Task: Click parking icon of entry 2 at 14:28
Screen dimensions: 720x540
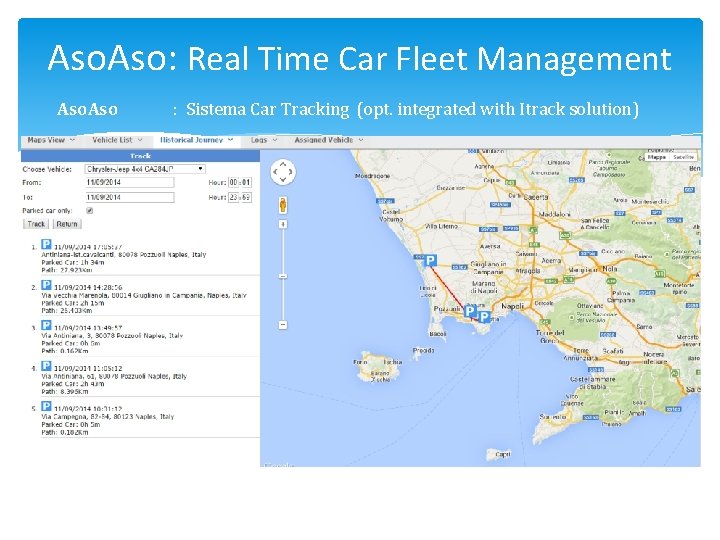Action: (x=46, y=285)
